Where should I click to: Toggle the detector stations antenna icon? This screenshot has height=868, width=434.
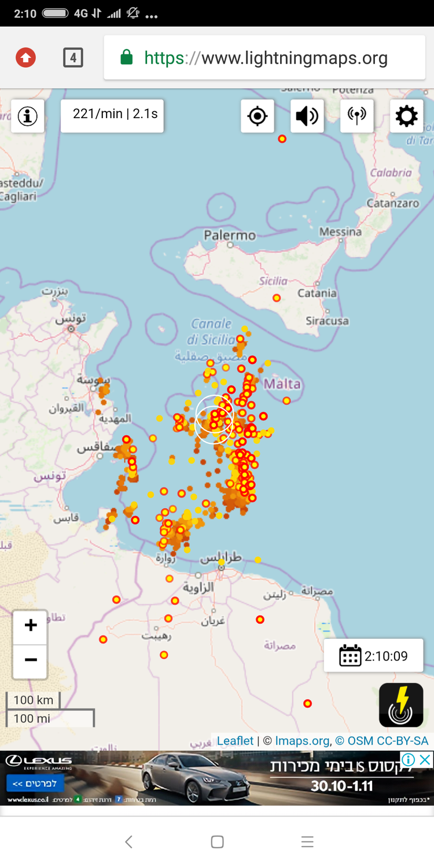356,116
